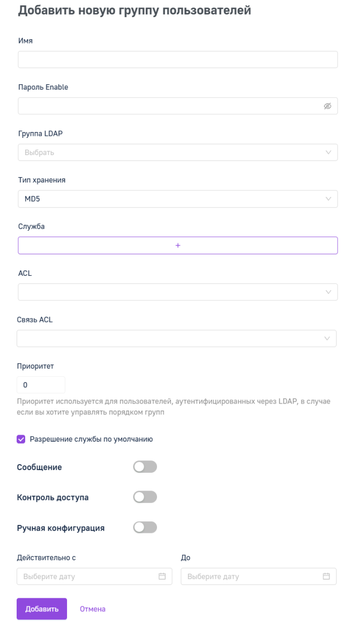
Task: Open the Связь ACL combo box
Action: coord(177,339)
